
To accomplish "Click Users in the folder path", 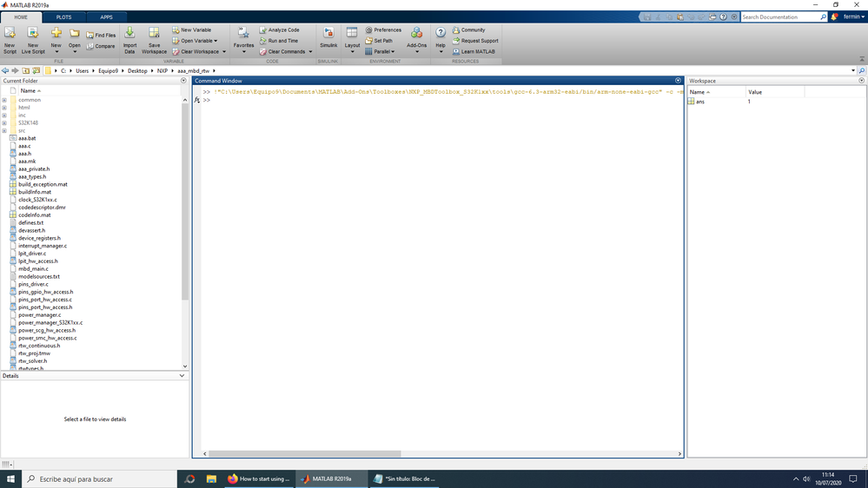I will tap(82, 71).
